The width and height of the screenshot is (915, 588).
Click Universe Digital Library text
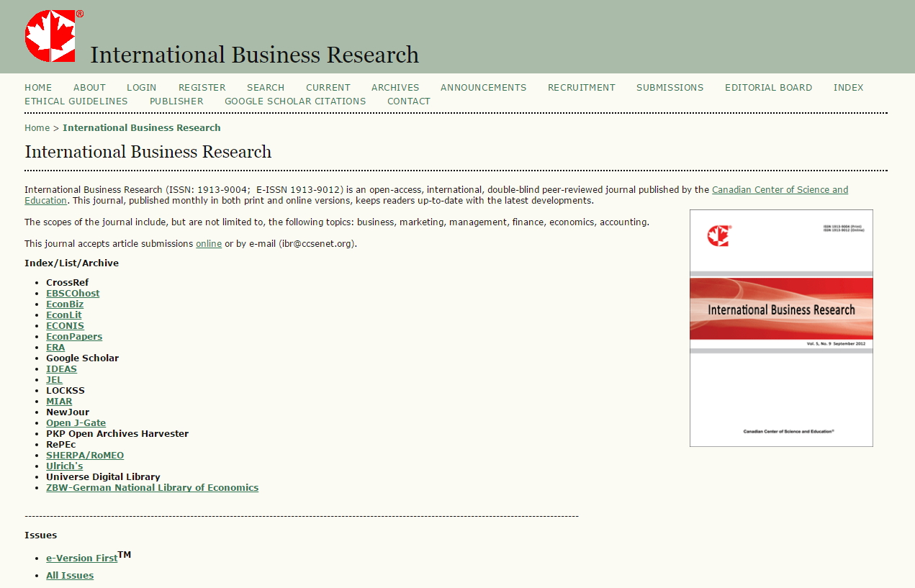coord(103,477)
